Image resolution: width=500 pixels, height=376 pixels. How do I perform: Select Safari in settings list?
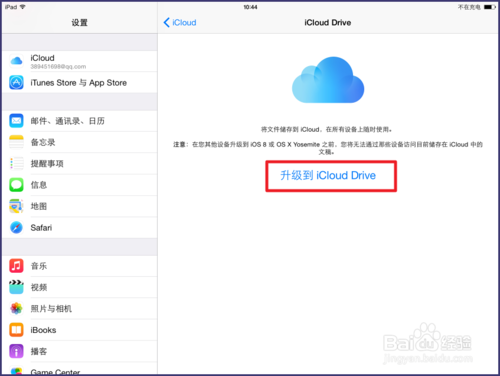click(80, 227)
